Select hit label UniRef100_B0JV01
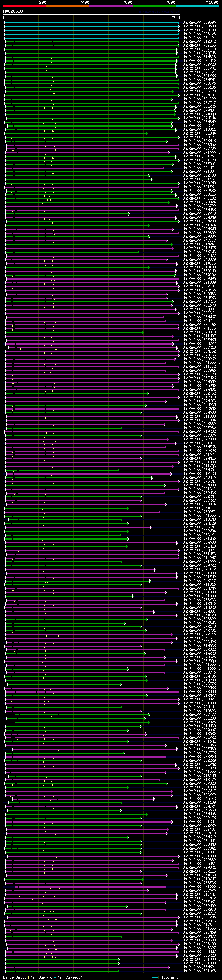 coord(199,68)
